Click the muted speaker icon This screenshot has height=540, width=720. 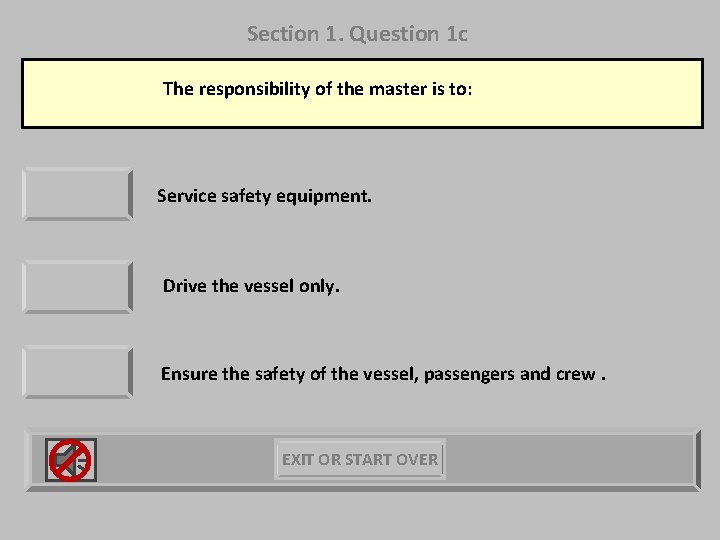coord(70,460)
